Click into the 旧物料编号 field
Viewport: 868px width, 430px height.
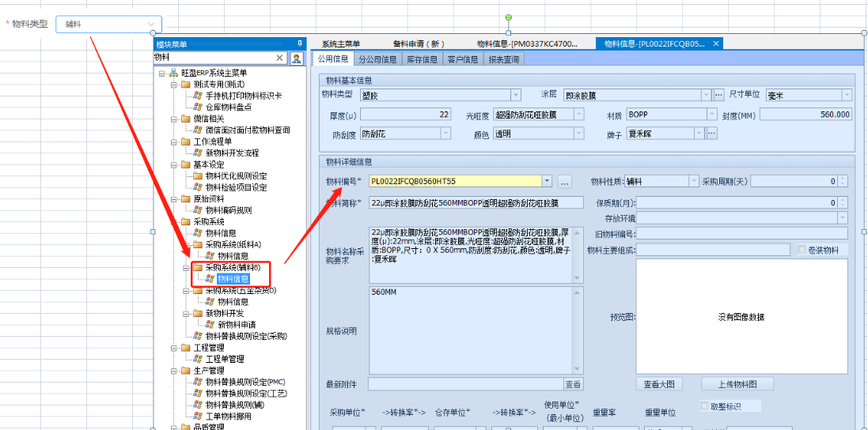742,234
